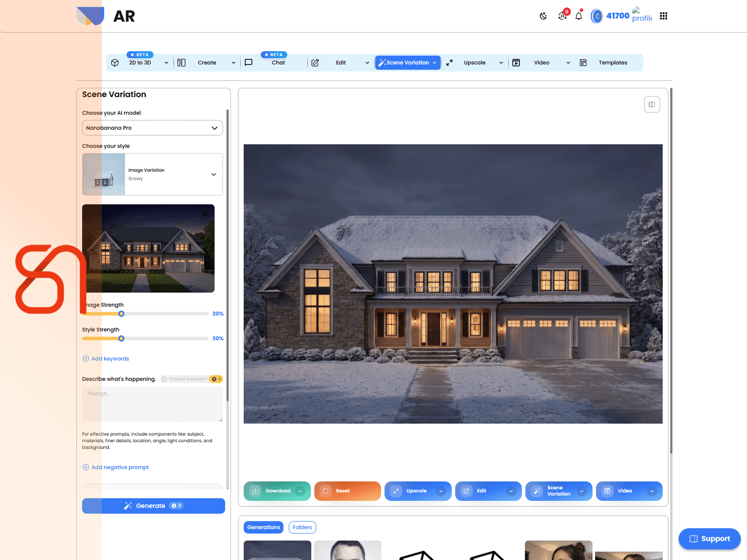Open the Nanobanana Pro model dropdown
The image size is (747, 560).
pyautogui.click(x=152, y=128)
